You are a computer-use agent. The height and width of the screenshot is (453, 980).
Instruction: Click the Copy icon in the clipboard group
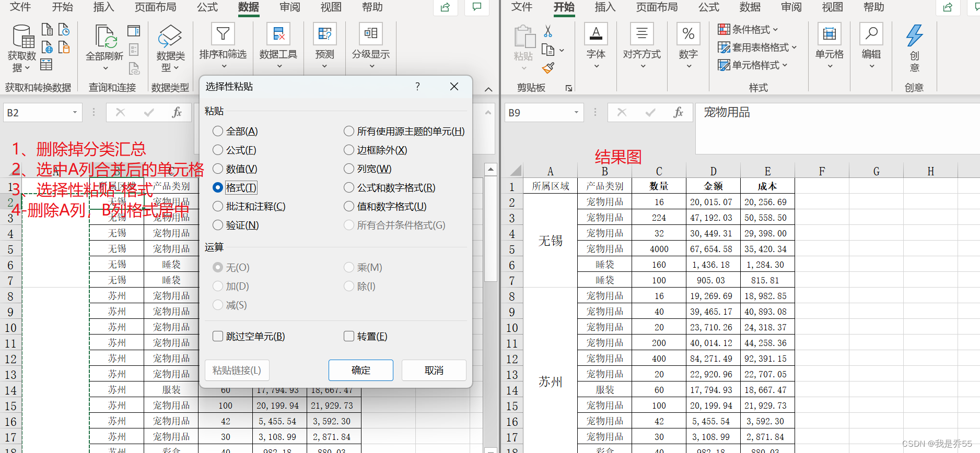(548, 50)
